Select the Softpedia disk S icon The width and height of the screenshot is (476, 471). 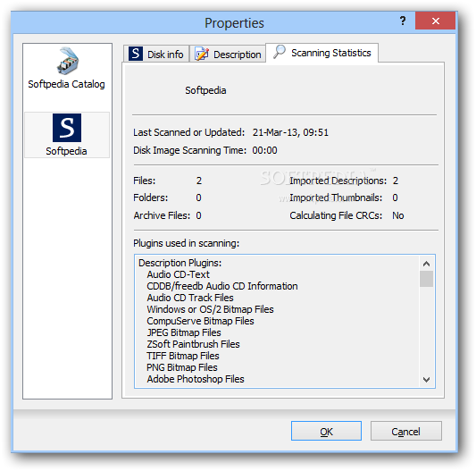67,128
